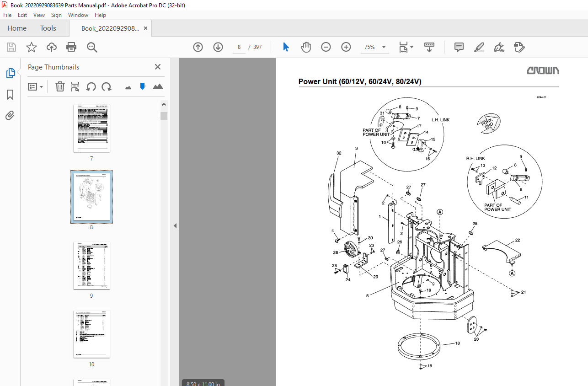This screenshot has width=588, height=386.
Task: Open the Bookmarks panel icon
Action: [10, 95]
